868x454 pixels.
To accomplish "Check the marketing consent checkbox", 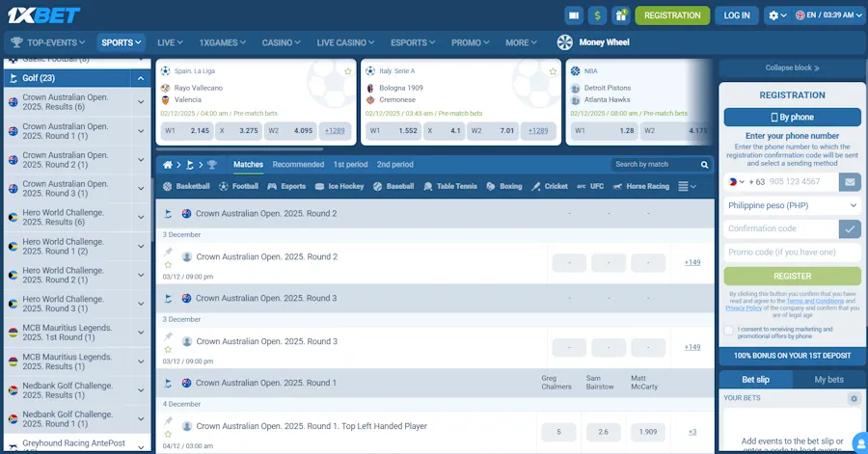I will 728,330.
